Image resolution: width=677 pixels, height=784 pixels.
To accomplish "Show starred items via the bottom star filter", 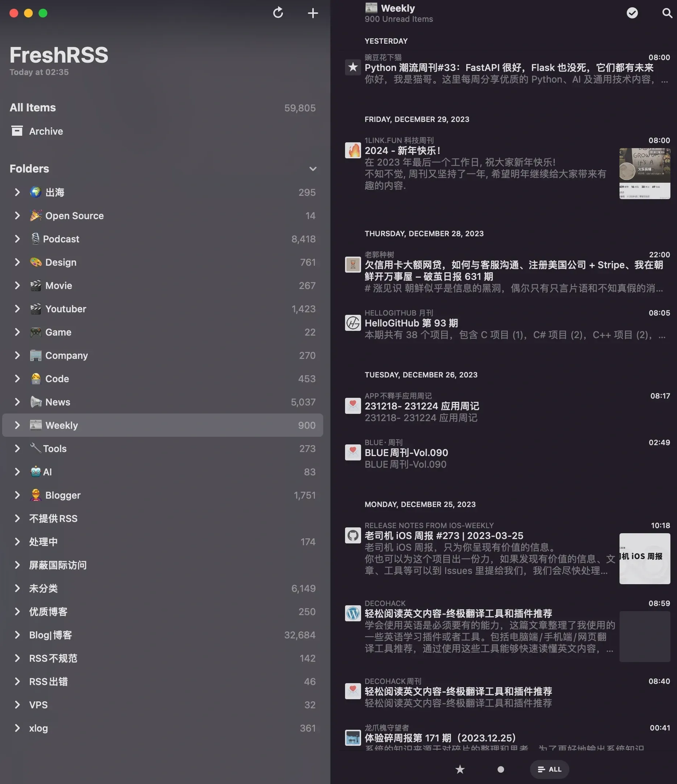I will pos(460,769).
